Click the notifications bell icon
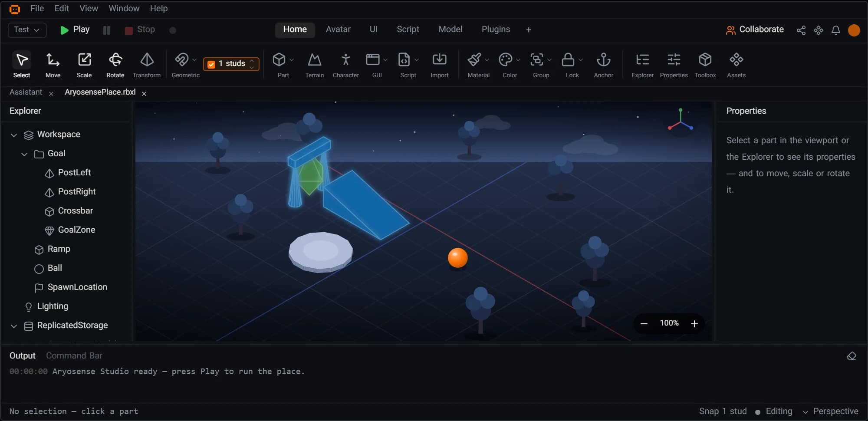This screenshot has height=421, width=868. tap(836, 30)
